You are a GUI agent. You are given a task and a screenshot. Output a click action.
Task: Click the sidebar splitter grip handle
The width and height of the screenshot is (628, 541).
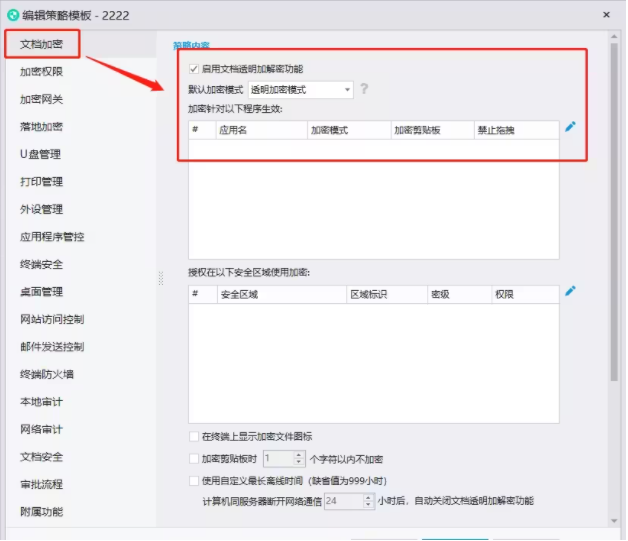tap(161, 278)
